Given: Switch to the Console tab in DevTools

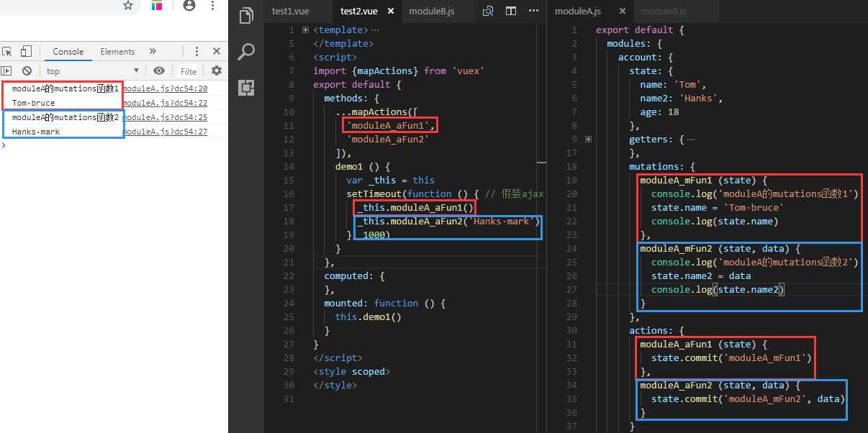Looking at the screenshot, I should click(68, 52).
